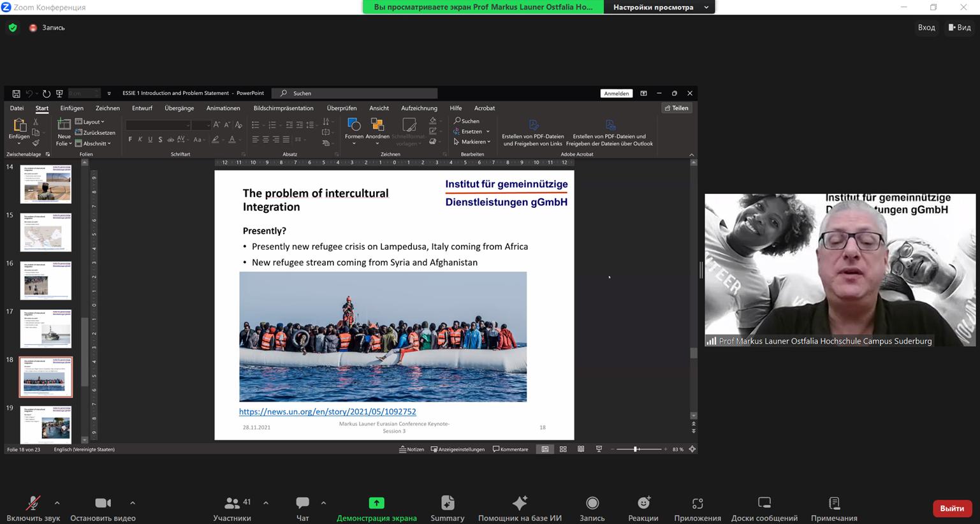Leave the meeting with Выйти button
This screenshot has height=524, width=980.
951,508
